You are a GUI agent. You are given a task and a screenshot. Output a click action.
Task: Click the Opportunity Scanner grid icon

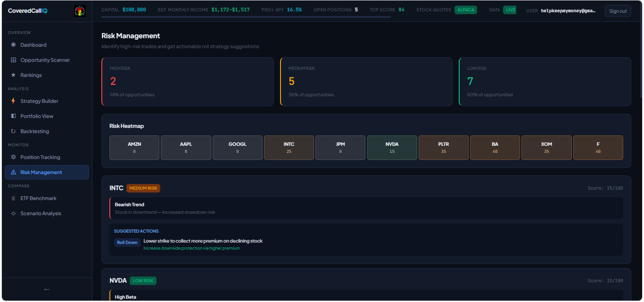pyautogui.click(x=13, y=60)
